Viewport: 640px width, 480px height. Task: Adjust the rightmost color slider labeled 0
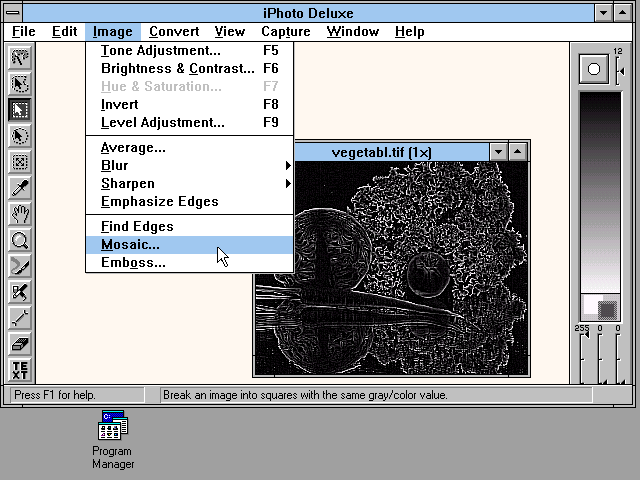coord(619,357)
